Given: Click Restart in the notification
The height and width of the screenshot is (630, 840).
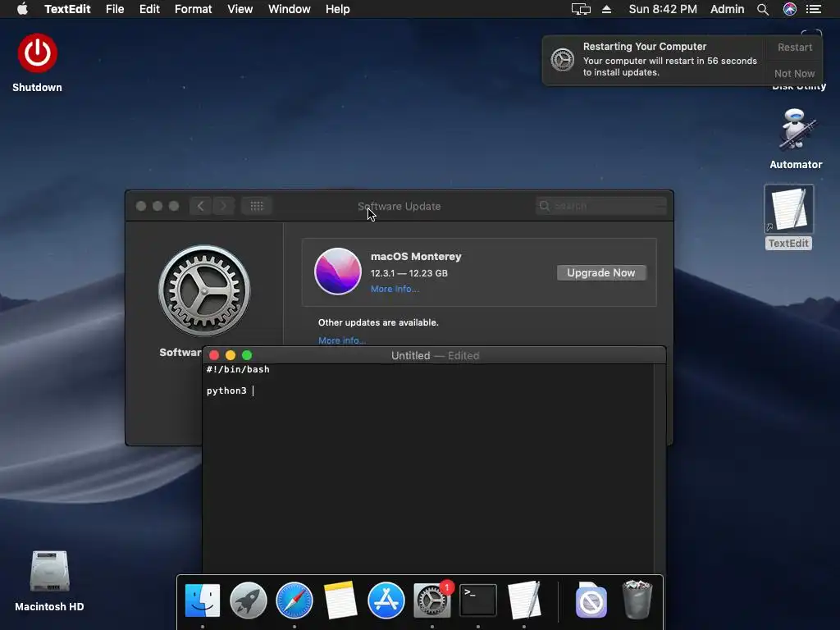Looking at the screenshot, I should 795,47.
